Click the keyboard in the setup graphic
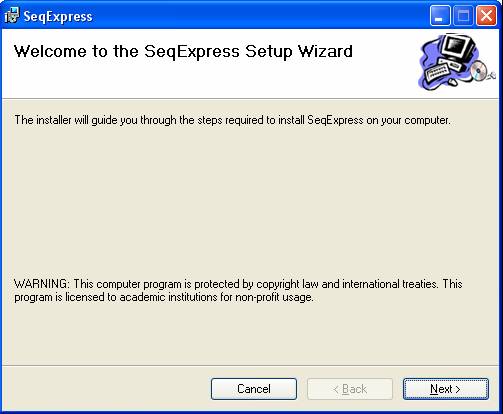 point(435,73)
